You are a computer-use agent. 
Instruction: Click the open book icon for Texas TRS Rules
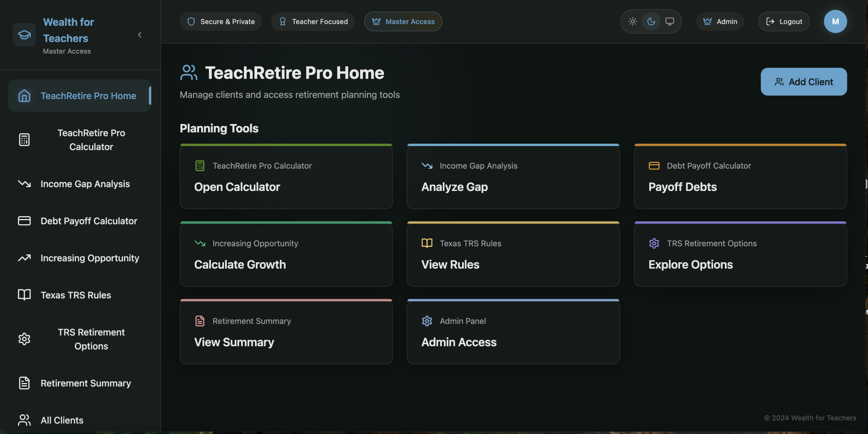point(24,295)
